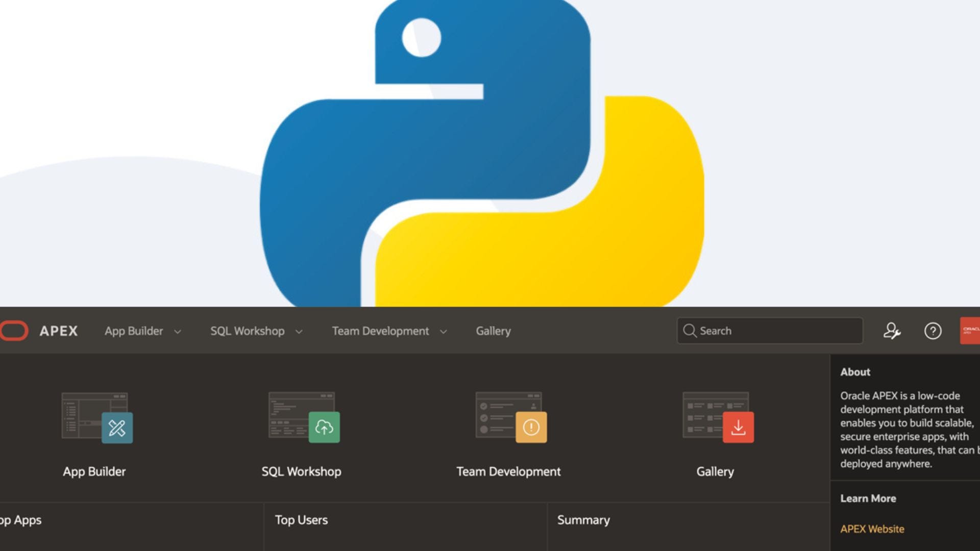Open the SQL Workshop menu in navbar

point(248,331)
